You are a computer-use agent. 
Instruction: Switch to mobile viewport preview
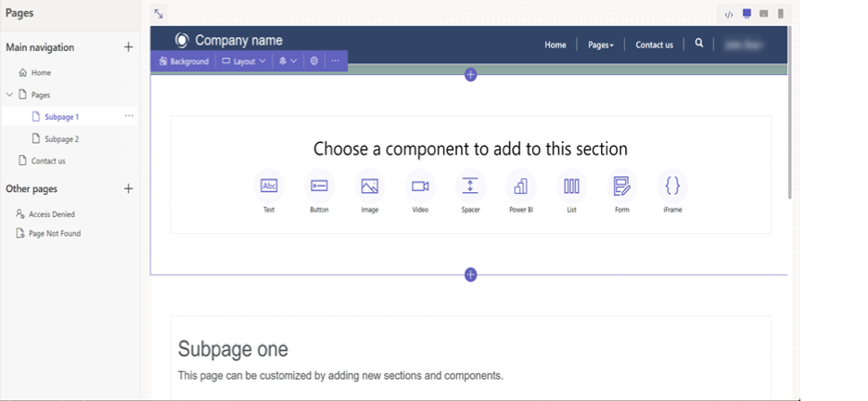point(781,14)
